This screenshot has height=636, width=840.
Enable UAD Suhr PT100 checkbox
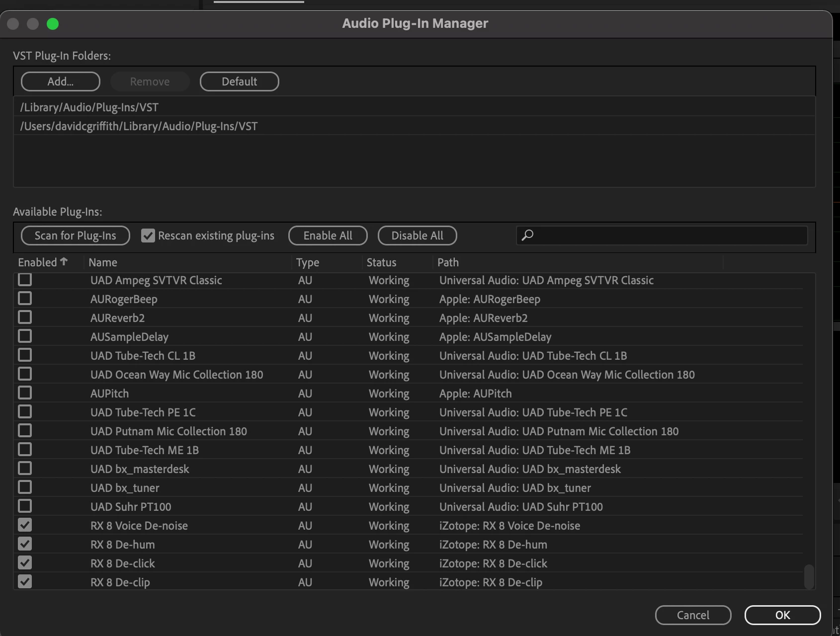click(25, 506)
